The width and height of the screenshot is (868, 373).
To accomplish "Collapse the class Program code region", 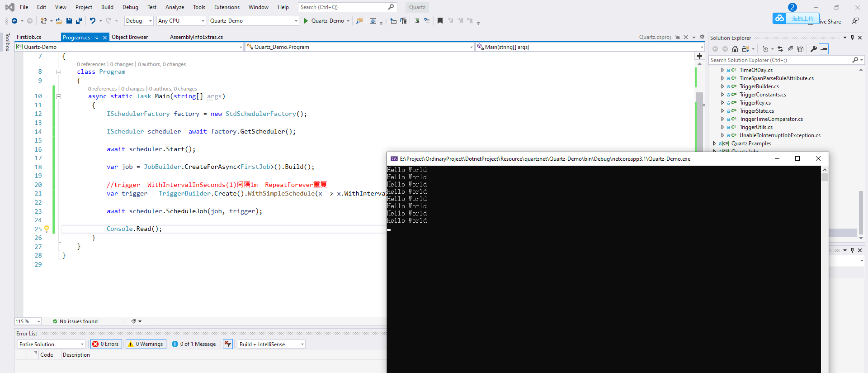I will pos(59,72).
